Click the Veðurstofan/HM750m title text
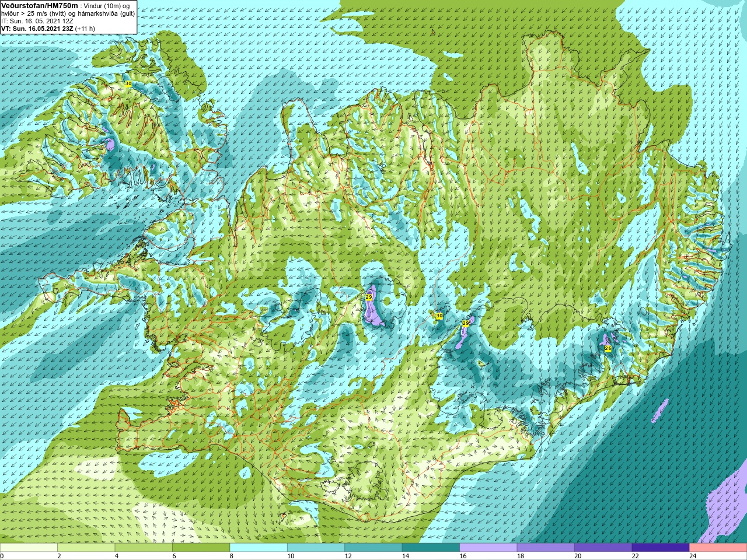Viewport: 747px width, 560px height. coord(40,5)
